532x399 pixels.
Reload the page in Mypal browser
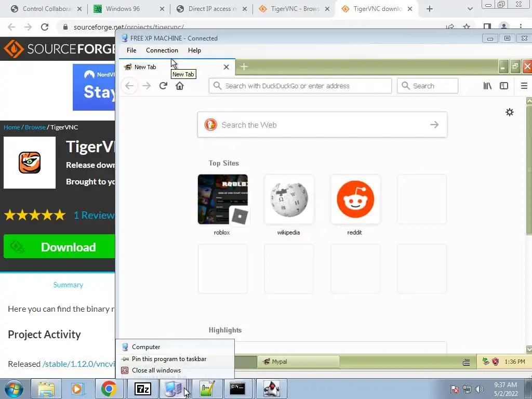click(x=163, y=86)
